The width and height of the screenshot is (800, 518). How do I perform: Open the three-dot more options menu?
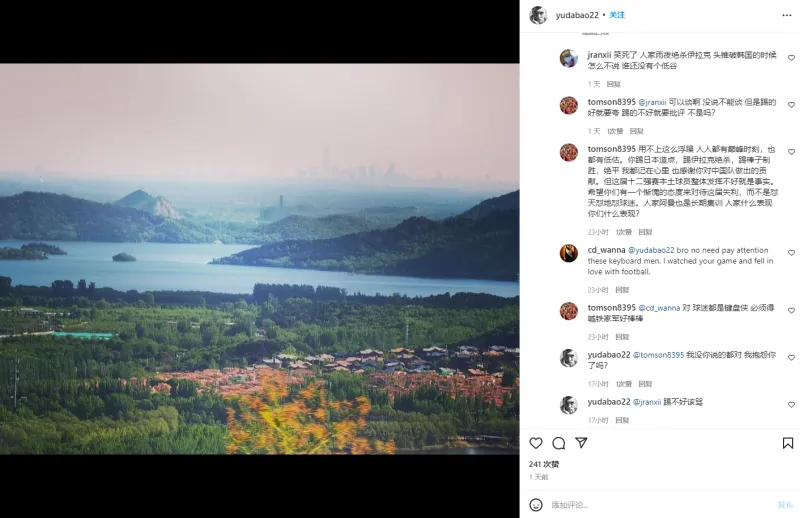coord(787,15)
